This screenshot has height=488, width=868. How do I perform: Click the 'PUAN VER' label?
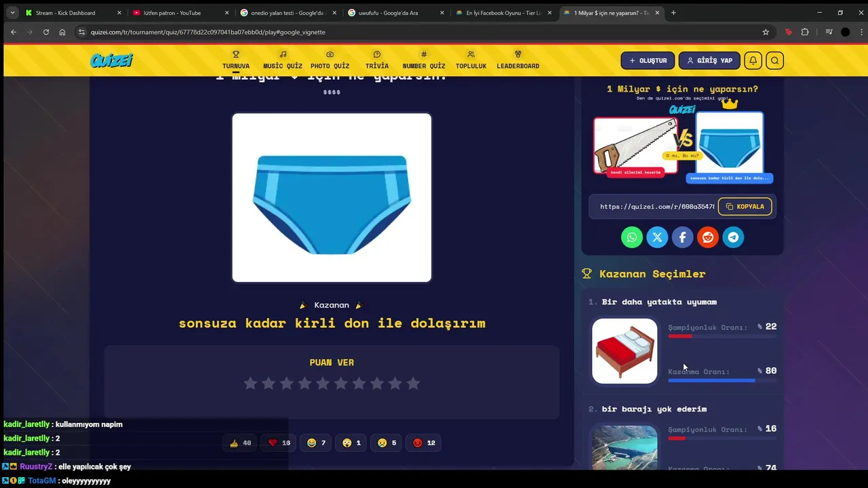[332, 363]
